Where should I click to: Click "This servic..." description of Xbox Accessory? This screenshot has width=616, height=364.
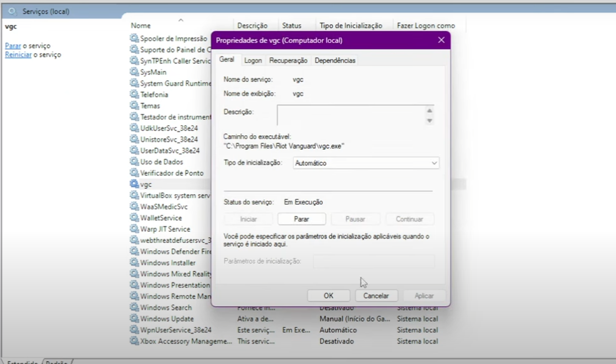point(256,341)
